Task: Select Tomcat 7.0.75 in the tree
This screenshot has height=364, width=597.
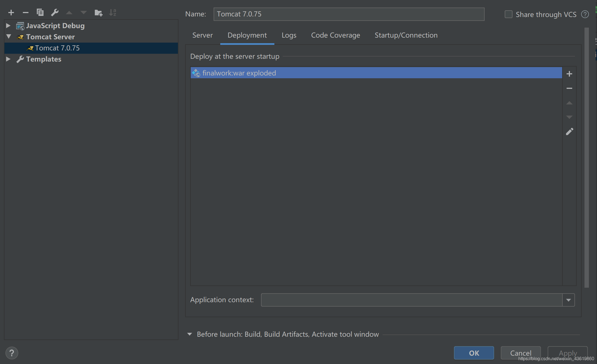Action: tap(91, 48)
